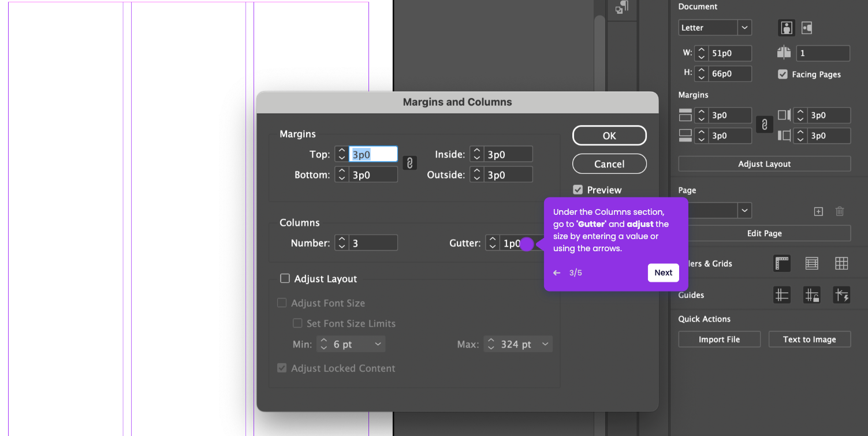Select the landscape orientation icon
The width and height of the screenshot is (868, 436).
click(x=807, y=28)
